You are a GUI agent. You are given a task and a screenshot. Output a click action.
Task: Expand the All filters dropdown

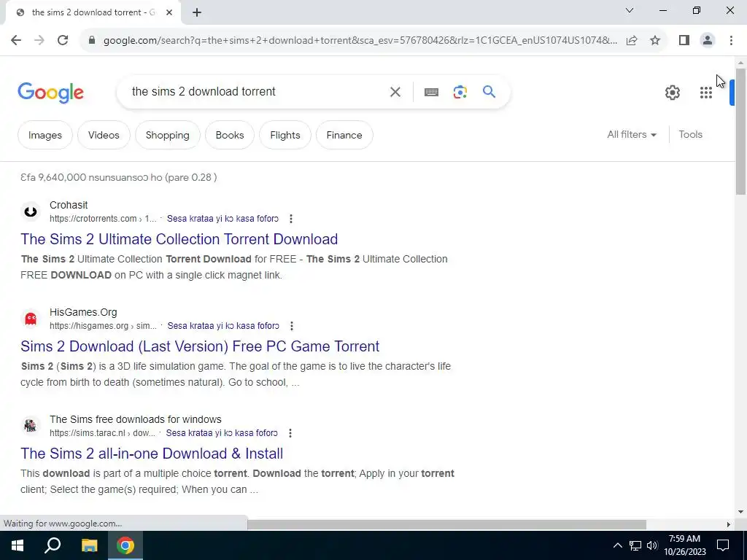pos(631,135)
